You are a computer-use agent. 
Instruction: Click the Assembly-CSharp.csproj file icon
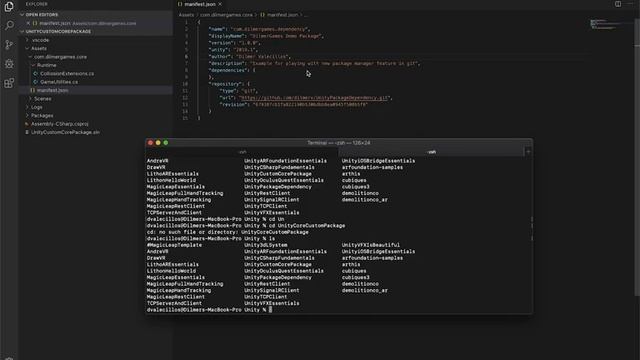pyautogui.click(x=27, y=124)
